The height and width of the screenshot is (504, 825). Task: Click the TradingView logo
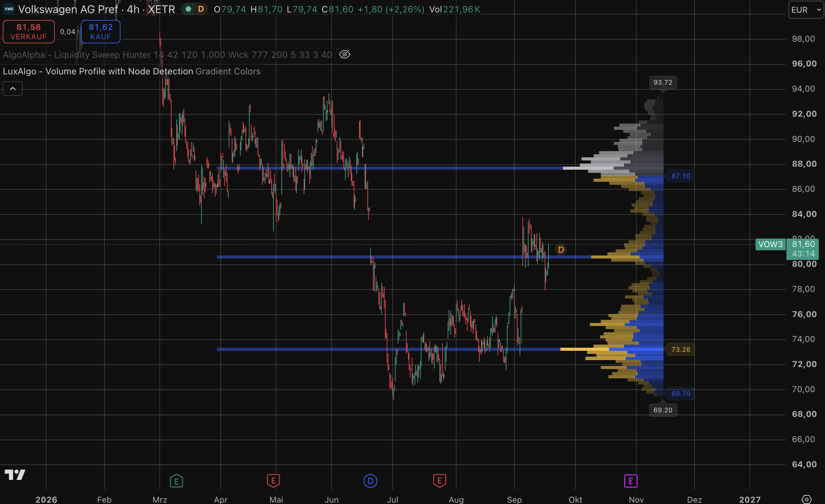15,475
